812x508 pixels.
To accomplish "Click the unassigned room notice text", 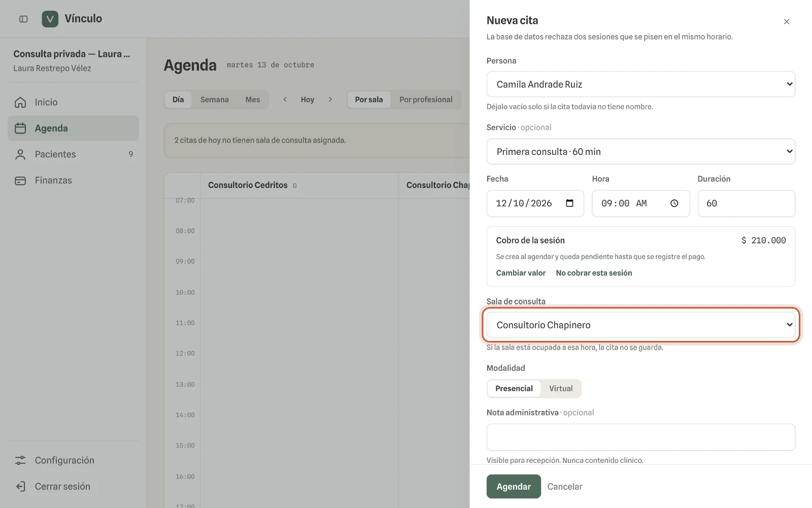I will click(x=260, y=140).
